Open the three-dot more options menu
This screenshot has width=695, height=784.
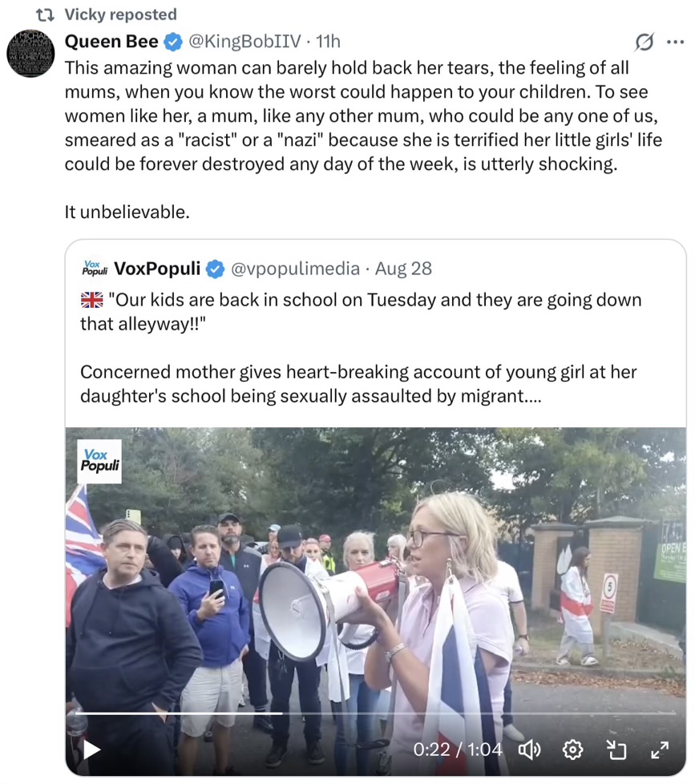click(676, 42)
